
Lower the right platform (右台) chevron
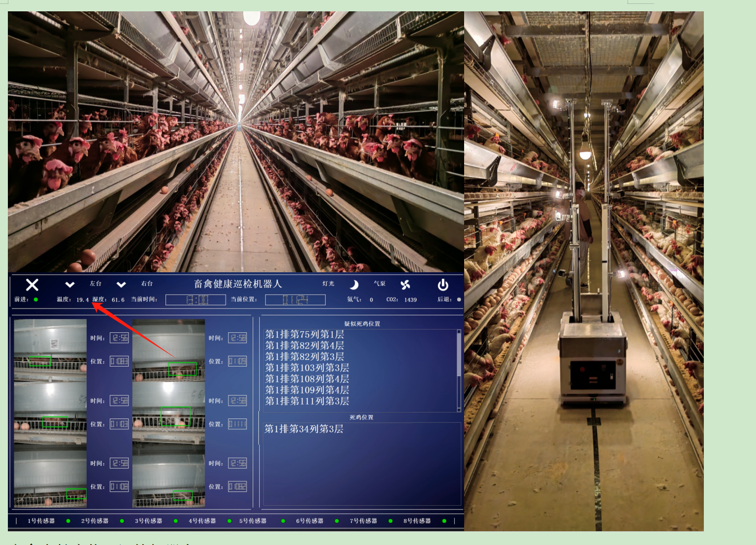click(x=121, y=285)
